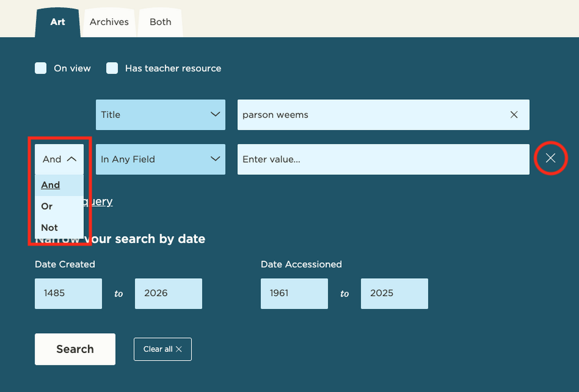The image size is (579, 392).
Task: Open the In Any Field selector
Action: 160,159
